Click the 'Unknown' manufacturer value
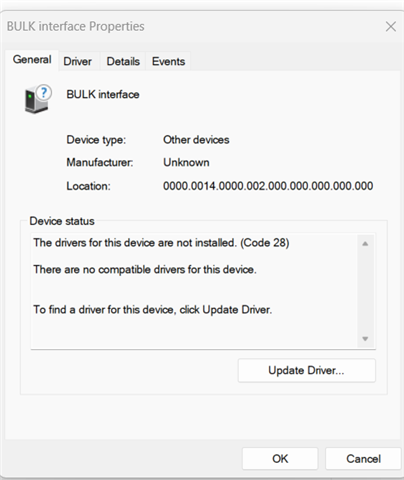Image resolution: width=404 pixels, height=480 pixels. click(x=186, y=162)
